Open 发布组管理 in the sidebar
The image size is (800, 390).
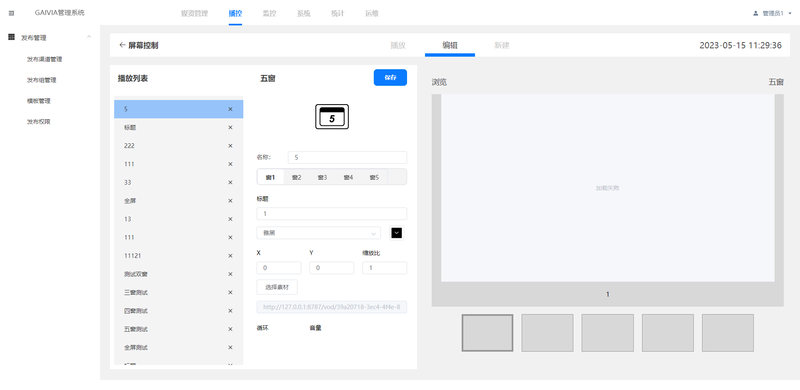pos(41,80)
